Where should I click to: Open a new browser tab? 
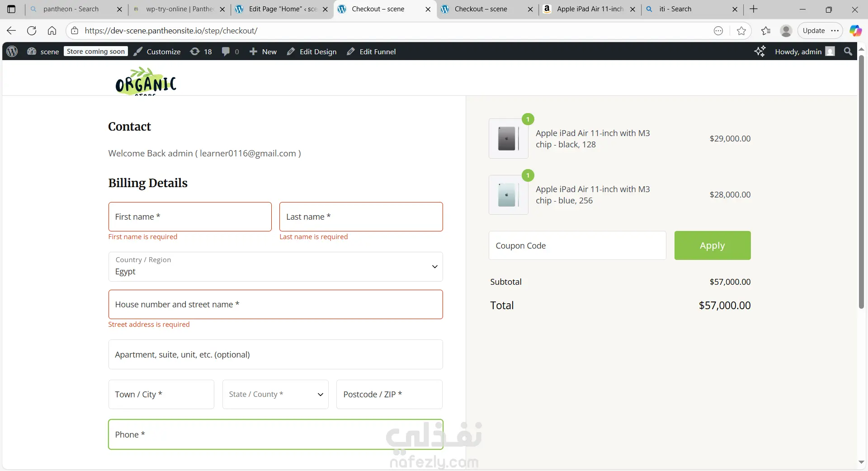click(x=754, y=9)
